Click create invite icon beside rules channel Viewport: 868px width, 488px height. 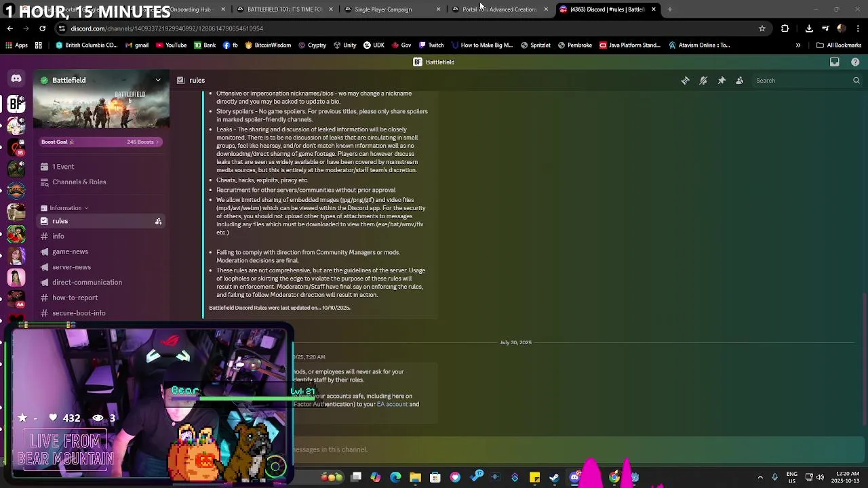[158, 221]
